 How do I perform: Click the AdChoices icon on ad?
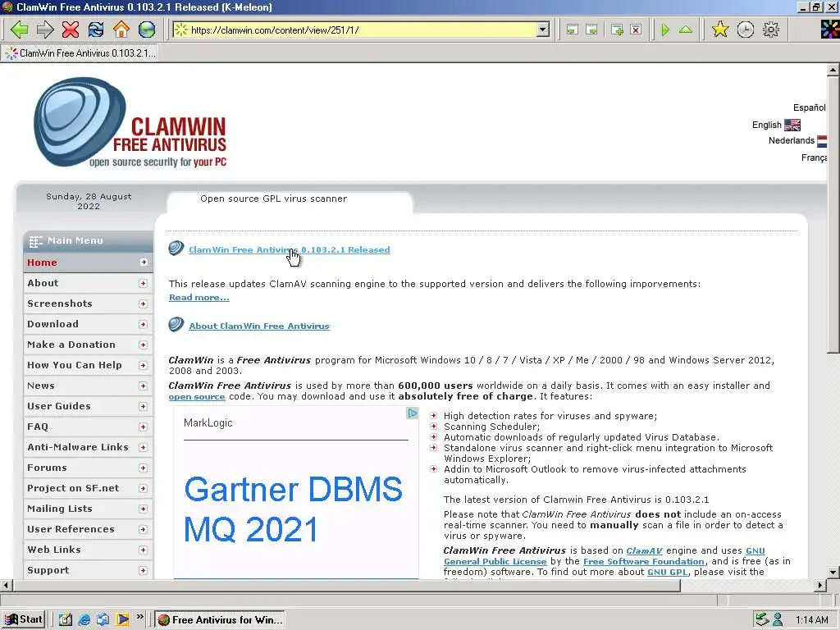click(412, 413)
